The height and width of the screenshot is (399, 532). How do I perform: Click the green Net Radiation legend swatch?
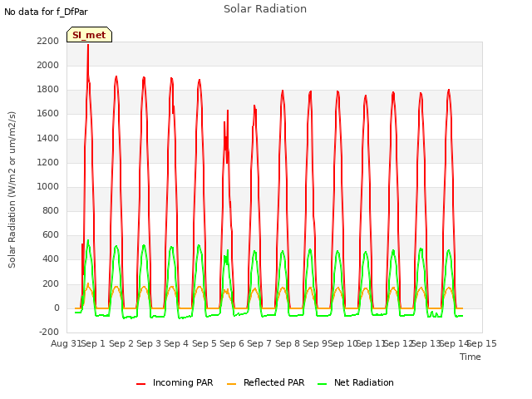click(322, 384)
